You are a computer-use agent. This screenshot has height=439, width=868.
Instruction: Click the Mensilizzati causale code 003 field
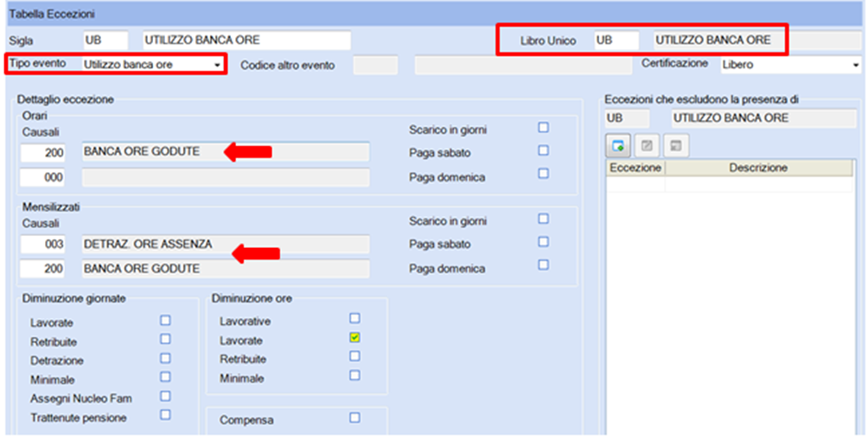point(42,245)
